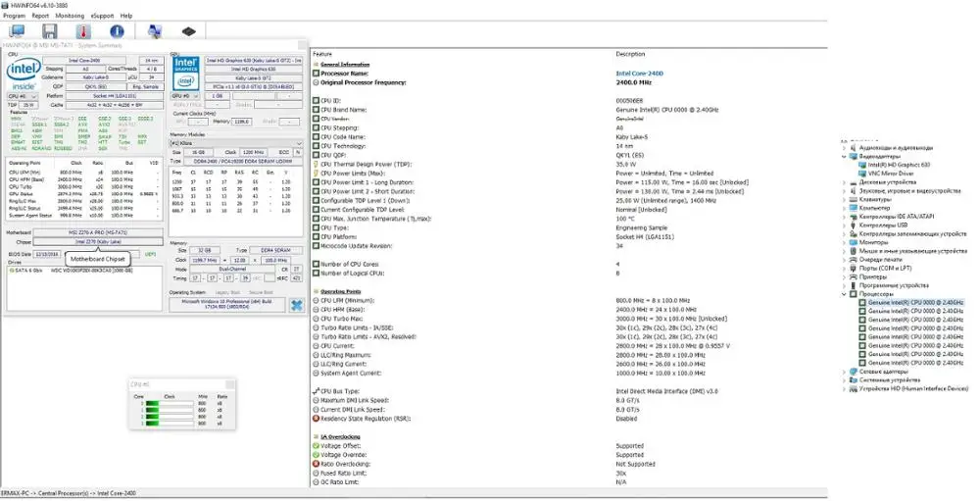The width and height of the screenshot is (980, 501).
Task: Click the Клавиатуры keyboard icon
Action: pyautogui.click(x=854, y=199)
